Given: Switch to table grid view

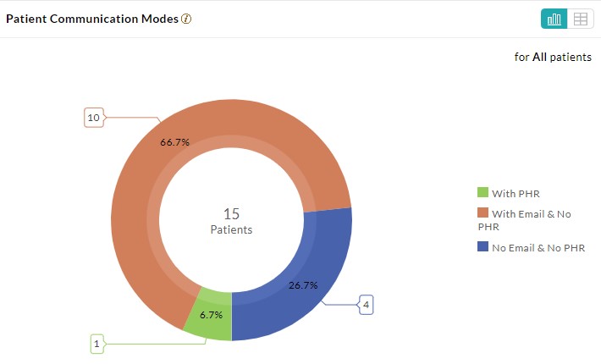Looking at the screenshot, I should coord(581,19).
